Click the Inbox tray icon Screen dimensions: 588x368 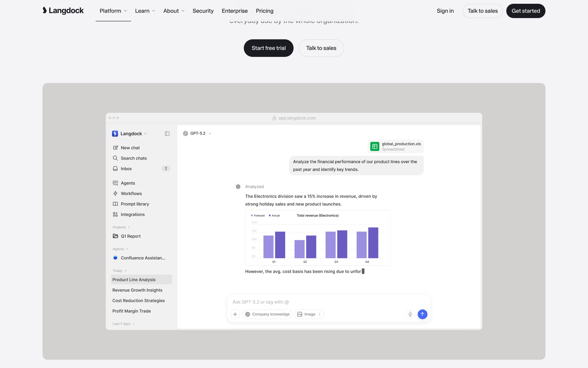[115, 169]
